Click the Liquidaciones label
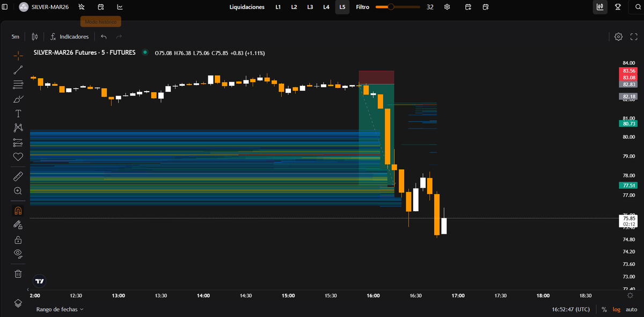The image size is (644, 317). coord(247,7)
